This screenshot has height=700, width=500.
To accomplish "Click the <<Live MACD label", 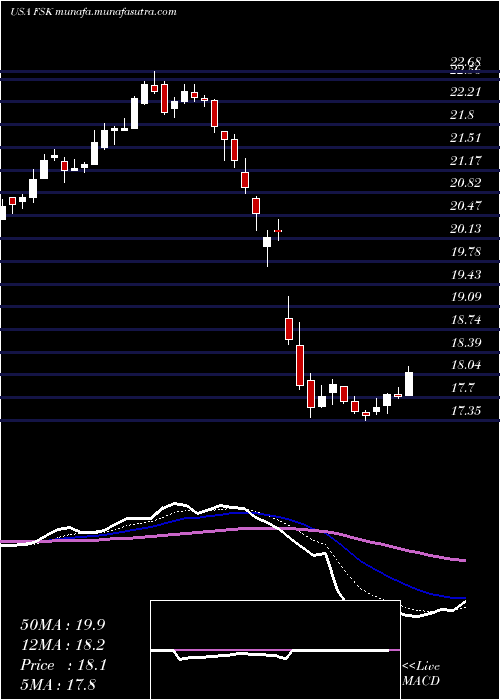I will tap(421, 674).
